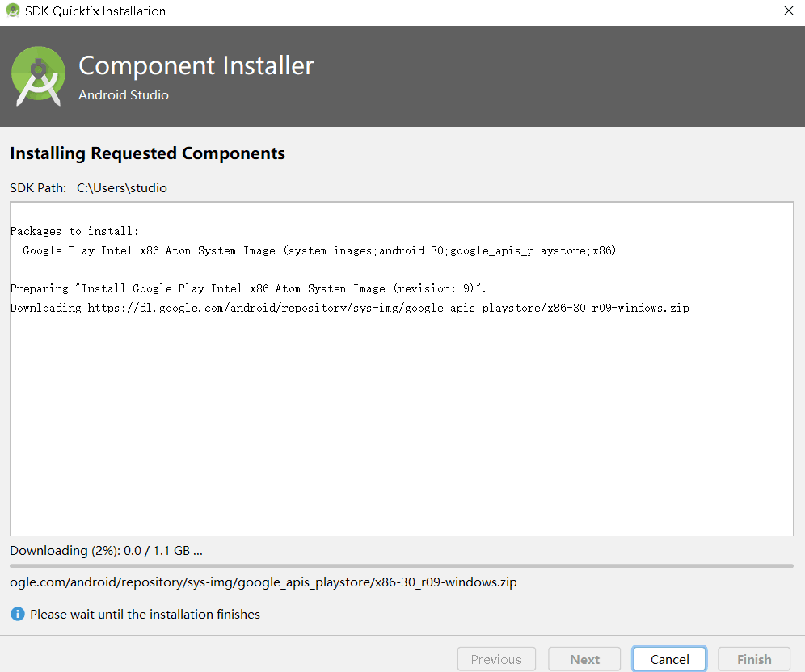The height and width of the screenshot is (672, 805).
Task: Click the download progress bar
Action: [401, 565]
